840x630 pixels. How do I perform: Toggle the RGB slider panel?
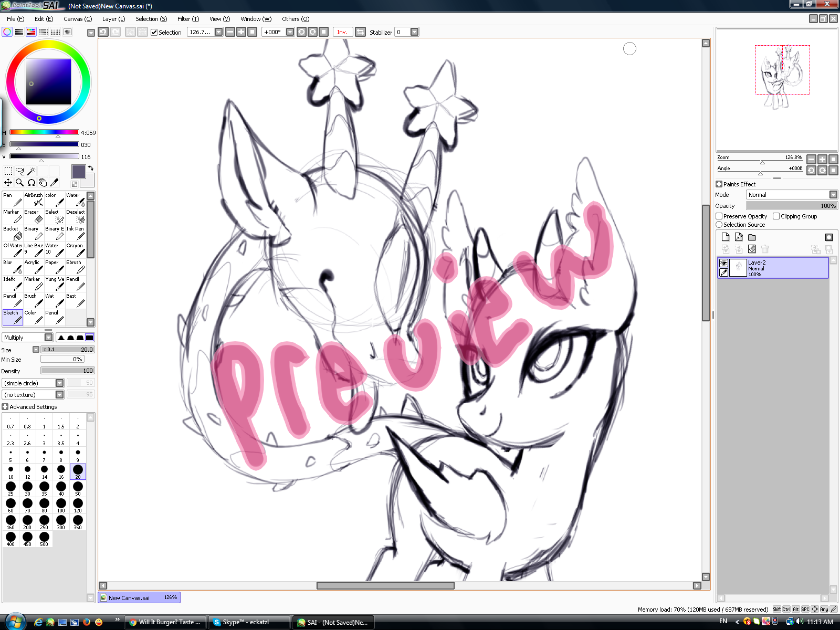tap(19, 32)
